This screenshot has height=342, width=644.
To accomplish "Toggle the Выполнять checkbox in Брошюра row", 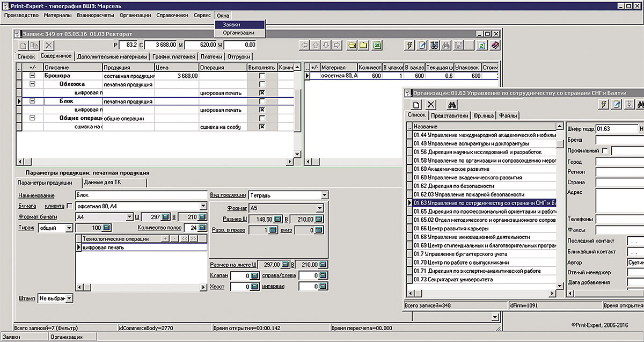I will (x=262, y=76).
